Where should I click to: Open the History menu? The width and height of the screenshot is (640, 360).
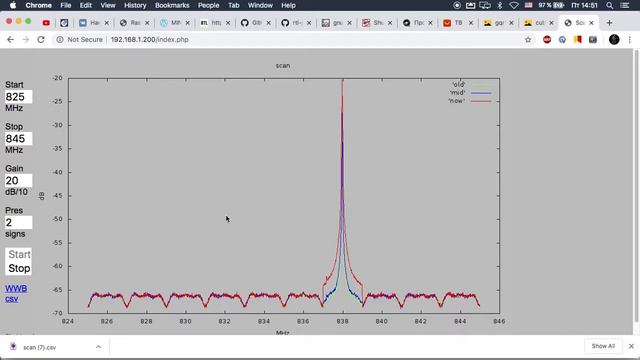pos(135,5)
